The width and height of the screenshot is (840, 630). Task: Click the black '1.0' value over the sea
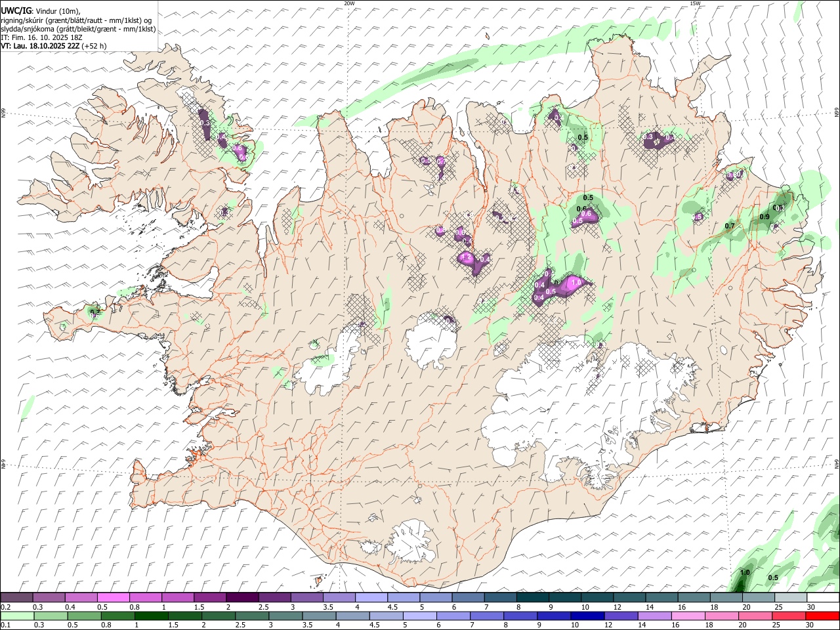(745, 572)
